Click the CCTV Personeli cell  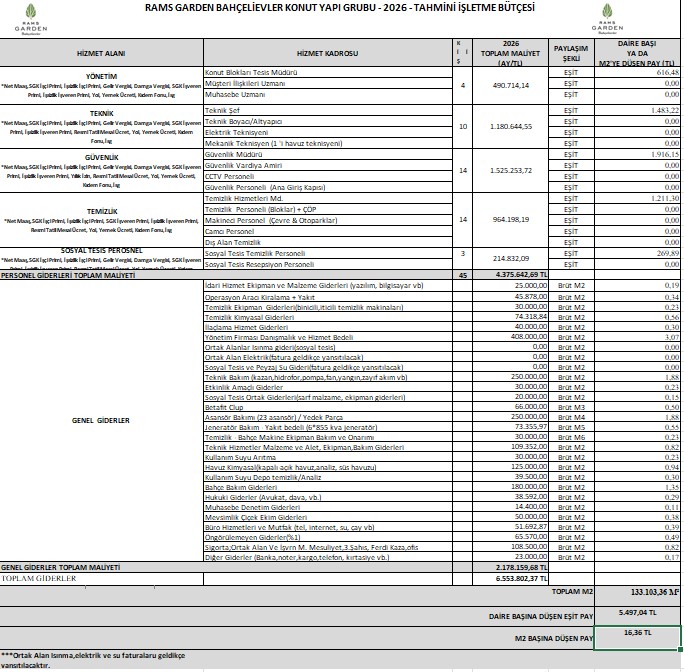pyautogui.click(x=328, y=176)
